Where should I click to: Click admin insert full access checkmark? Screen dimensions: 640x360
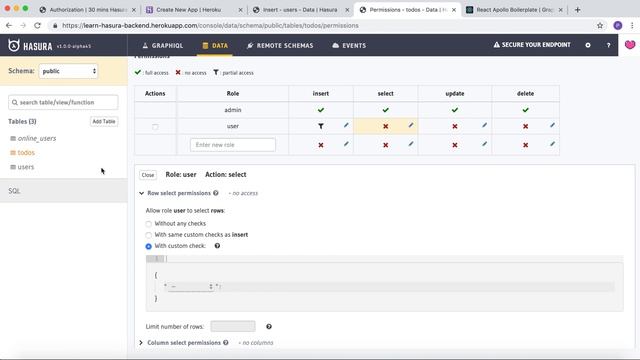321,110
